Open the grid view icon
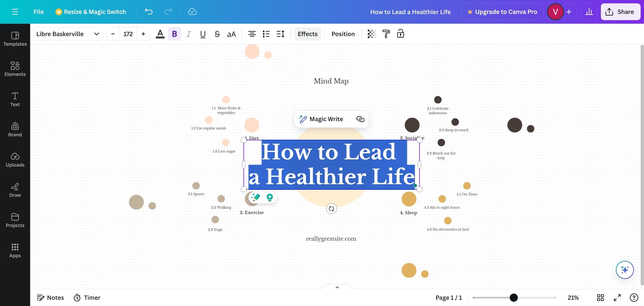The height and width of the screenshot is (306, 644). pyautogui.click(x=600, y=297)
